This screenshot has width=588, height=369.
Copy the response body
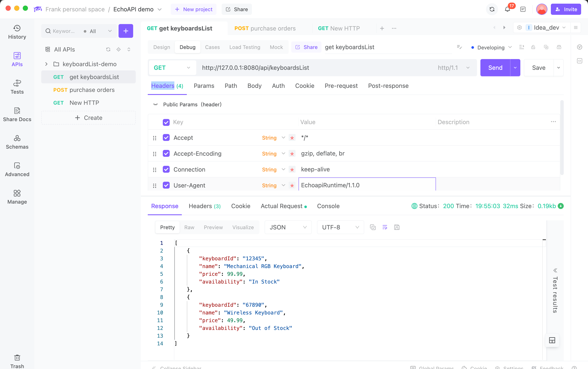tap(373, 227)
